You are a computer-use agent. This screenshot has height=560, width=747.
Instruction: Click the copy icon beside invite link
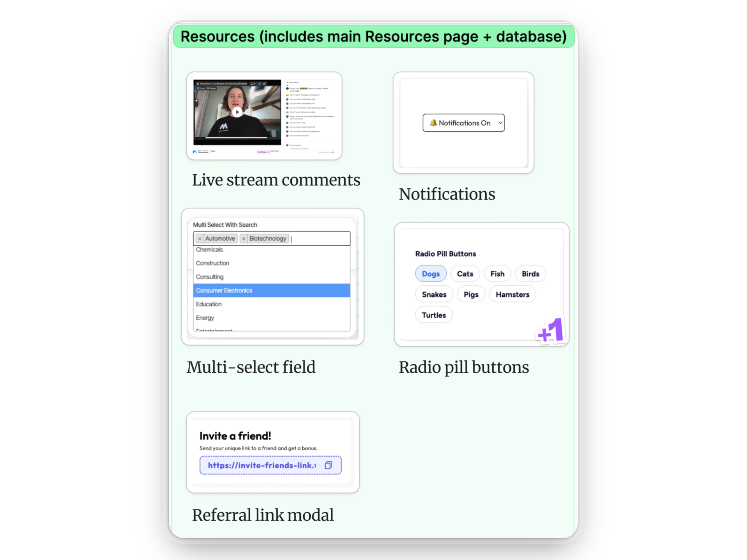click(328, 465)
